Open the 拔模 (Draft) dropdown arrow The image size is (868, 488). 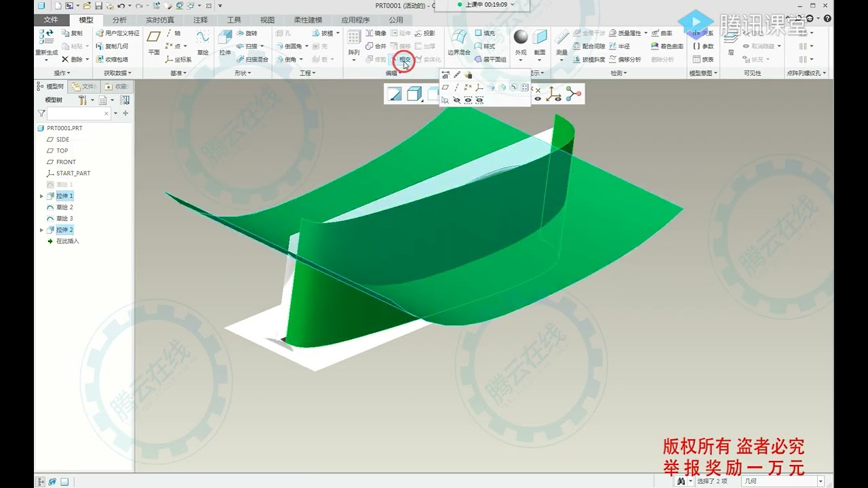338,33
